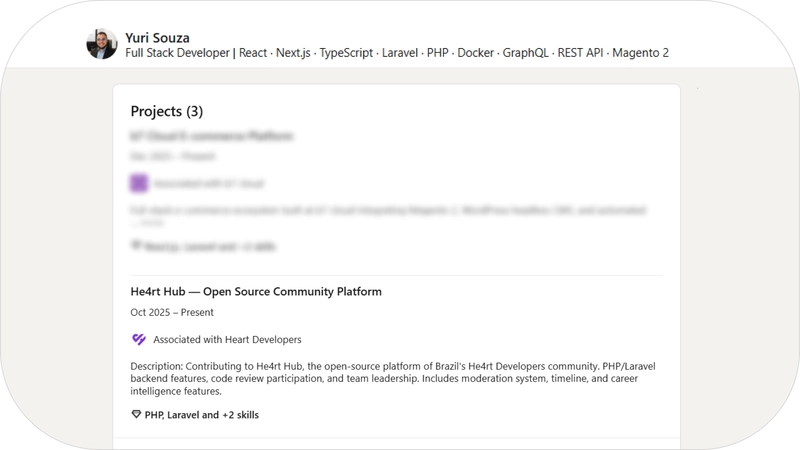Open the blurred first project title
800x450 pixels.
pos(211,136)
